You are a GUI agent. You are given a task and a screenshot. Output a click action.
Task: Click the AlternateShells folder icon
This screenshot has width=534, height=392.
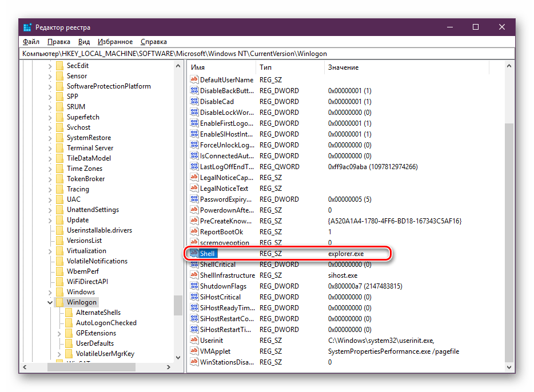(69, 313)
